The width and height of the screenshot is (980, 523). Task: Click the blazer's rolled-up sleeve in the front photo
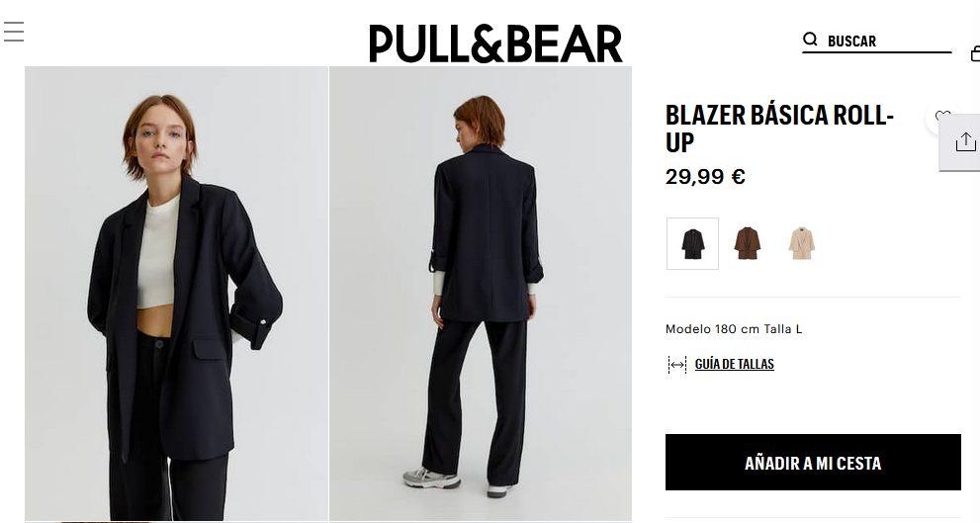pyautogui.click(x=253, y=327)
